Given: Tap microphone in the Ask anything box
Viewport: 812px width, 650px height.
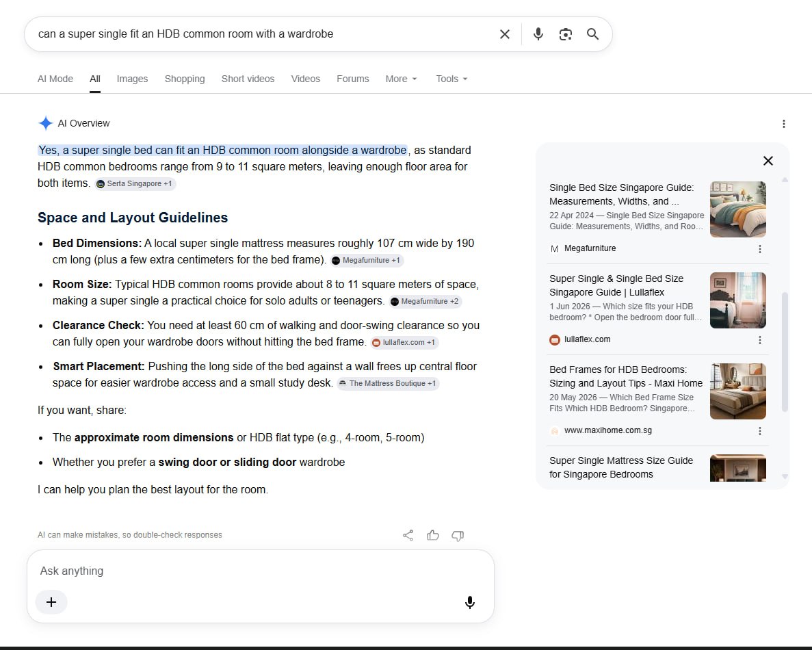Looking at the screenshot, I should click(470, 602).
